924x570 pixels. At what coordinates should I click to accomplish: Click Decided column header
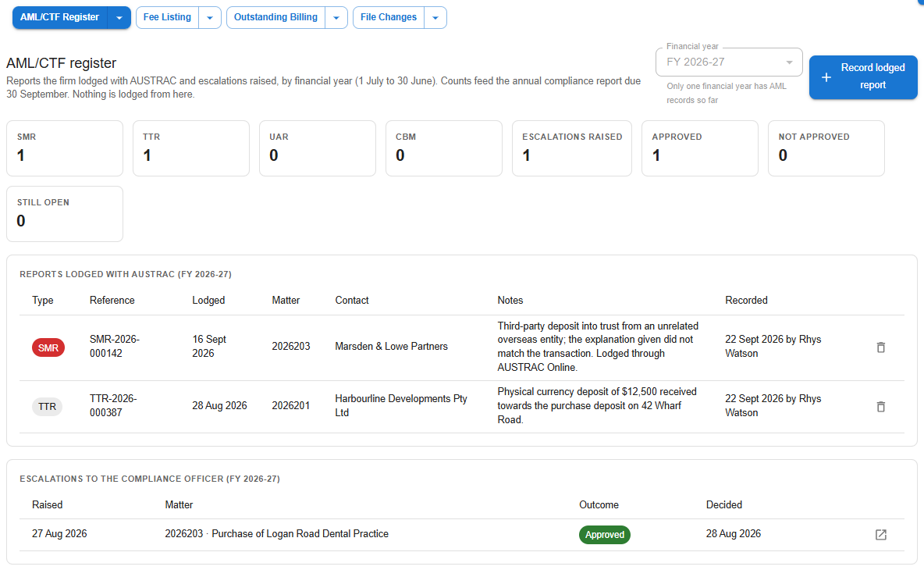click(723, 504)
